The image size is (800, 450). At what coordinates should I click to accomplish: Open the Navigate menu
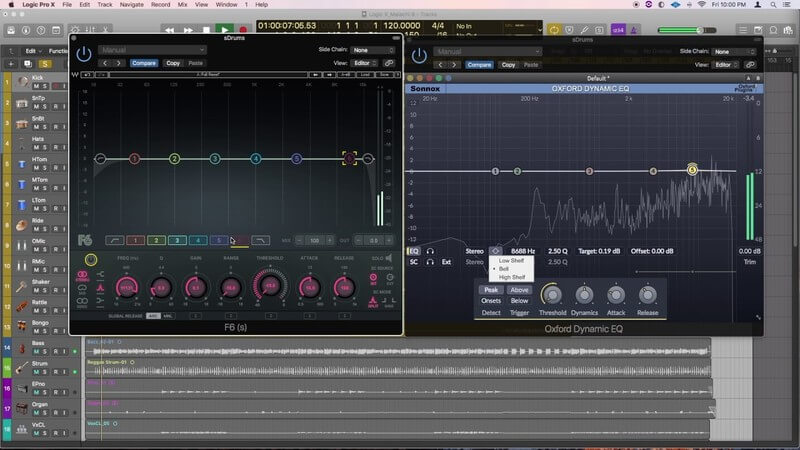(132, 5)
